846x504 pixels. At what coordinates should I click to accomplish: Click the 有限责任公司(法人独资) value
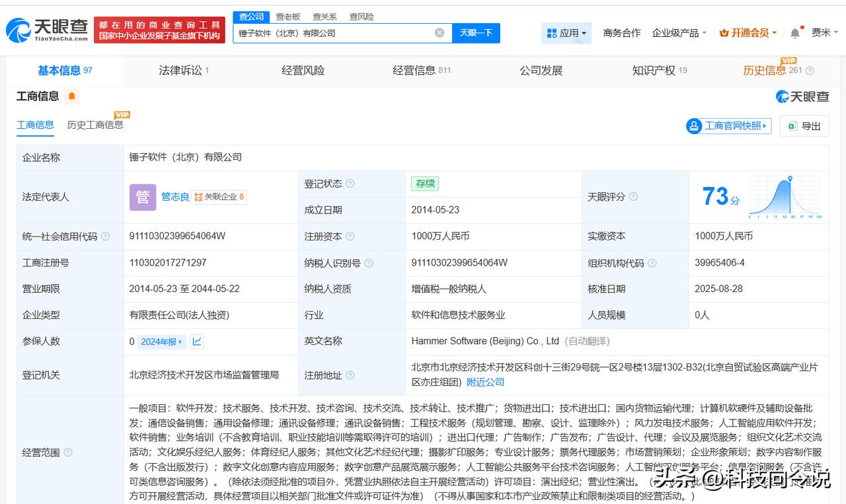point(179,315)
